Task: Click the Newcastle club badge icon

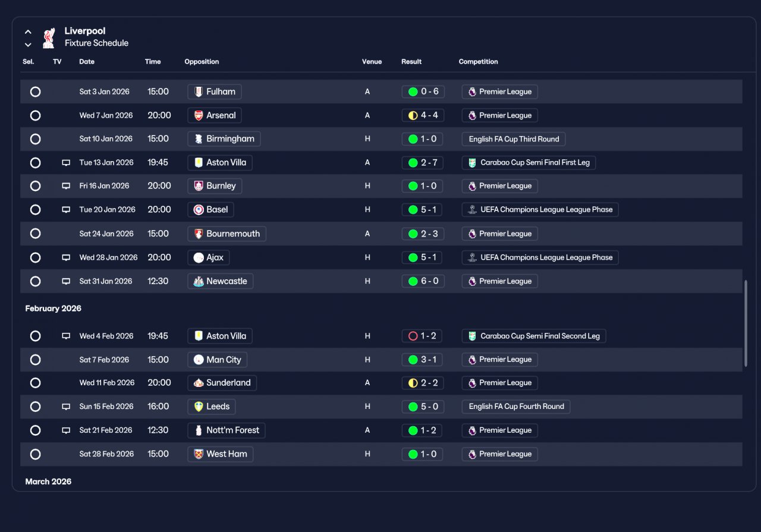Action: (x=199, y=281)
